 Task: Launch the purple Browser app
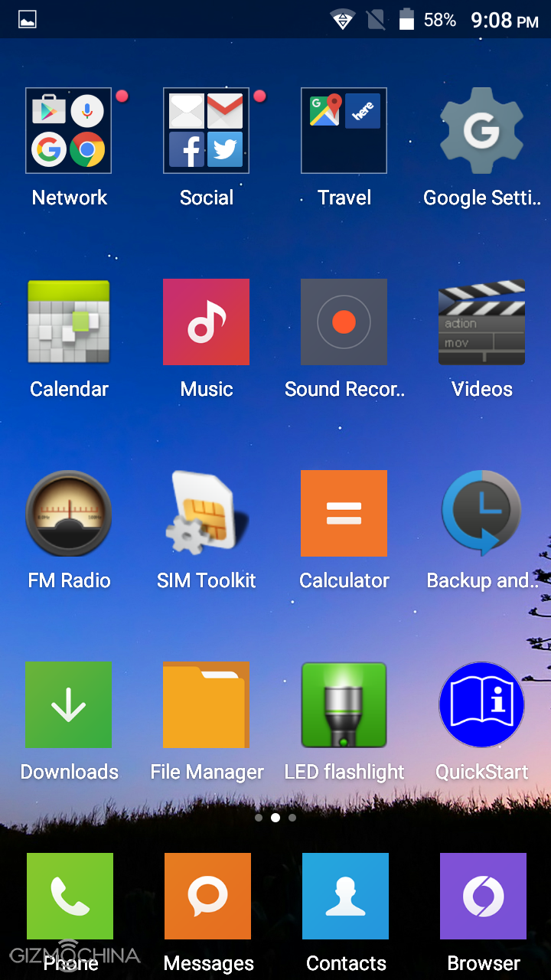pyautogui.click(x=483, y=896)
